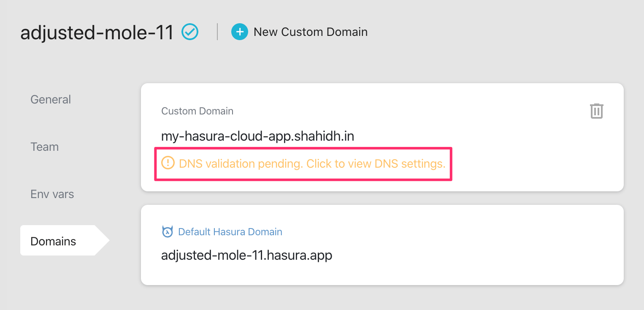Screen dimensions: 644x310
Task: Click the Custom Domain heading label
Action: pyautogui.click(x=197, y=111)
